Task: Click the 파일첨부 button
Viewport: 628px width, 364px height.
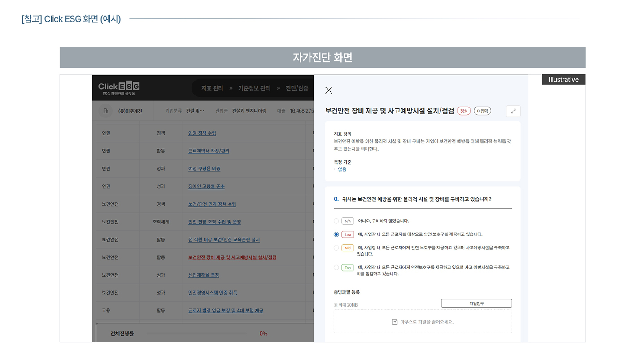Action: pyautogui.click(x=476, y=303)
